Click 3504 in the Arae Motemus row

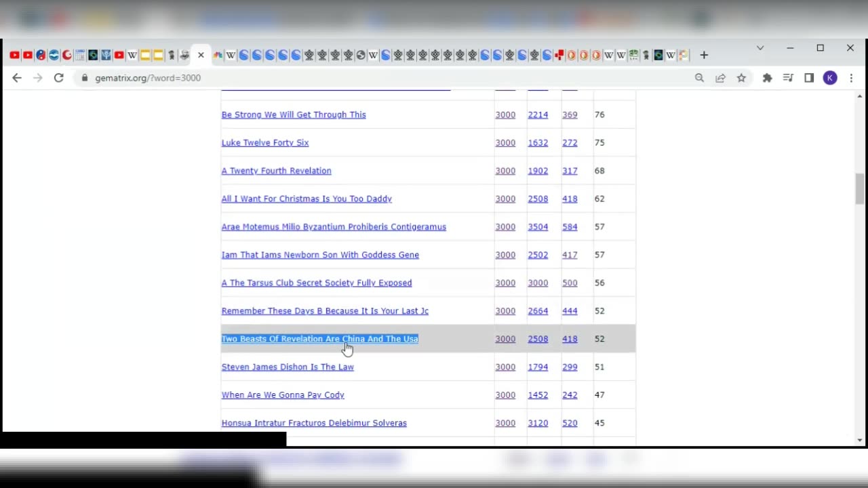[x=538, y=226]
